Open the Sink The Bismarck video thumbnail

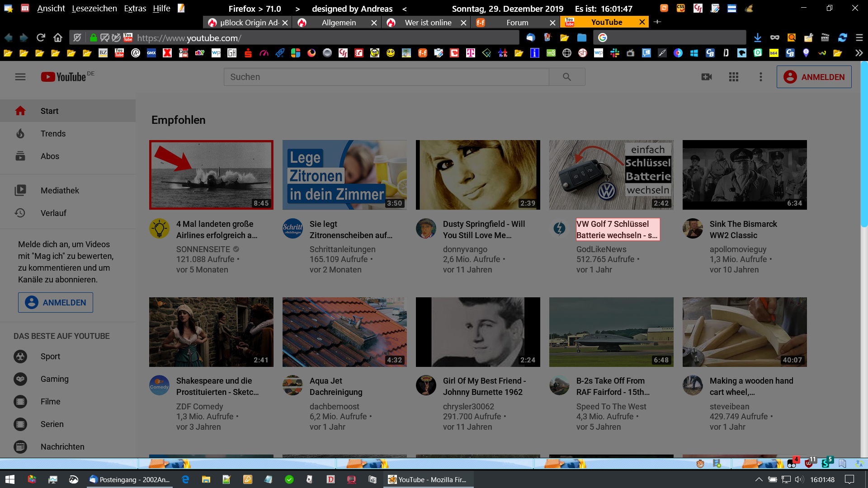(x=744, y=175)
